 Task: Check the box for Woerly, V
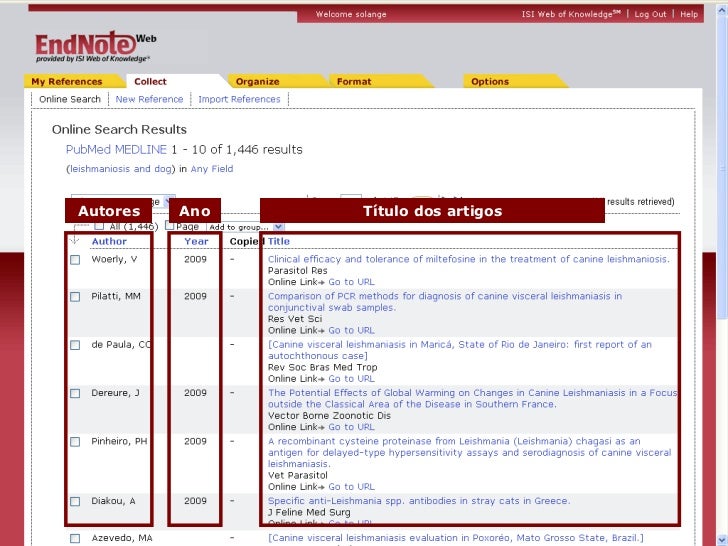click(x=75, y=260)
